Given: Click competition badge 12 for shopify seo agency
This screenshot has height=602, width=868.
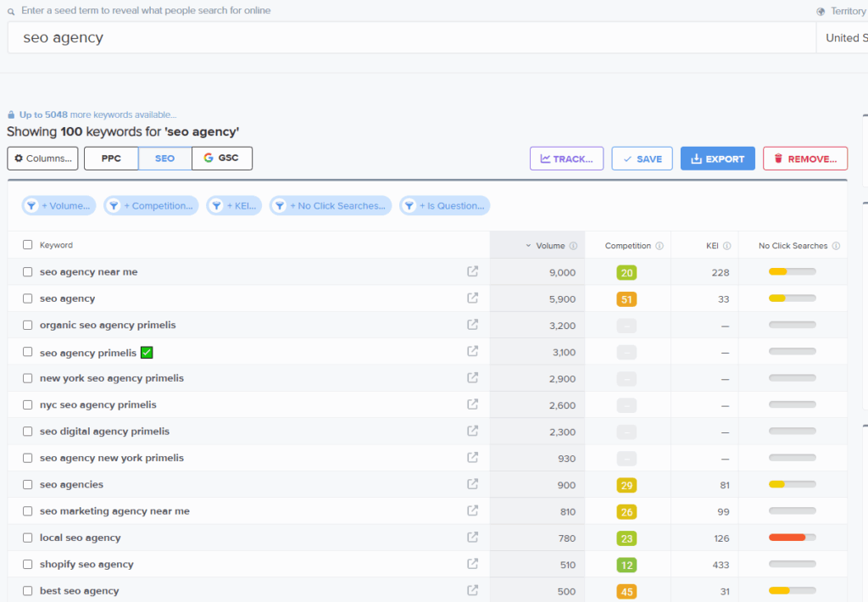Looking at the screenshot, I should [x=626, y=565].
